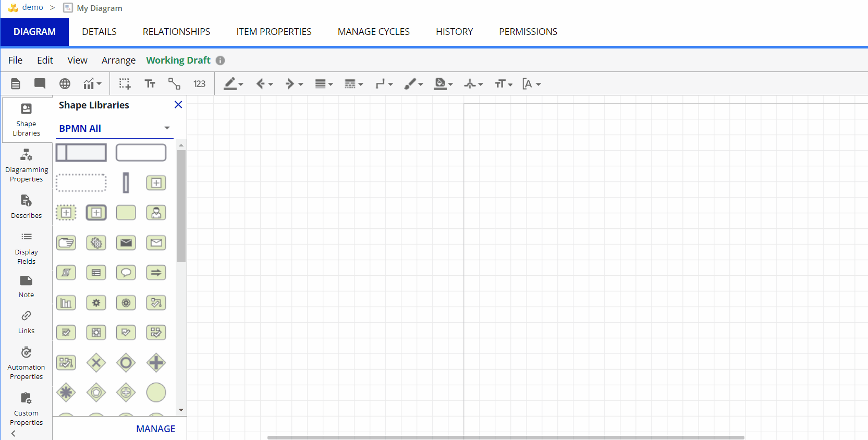Viewport: 868px width, 440px height.
Task: Switch to the DETAILS tab
Action: tap(99, 32)
